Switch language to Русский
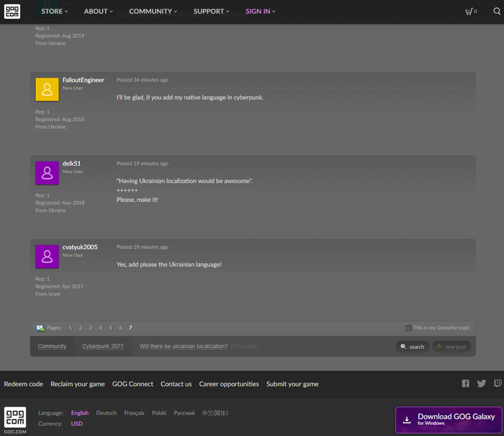 (x=184, y=413)
